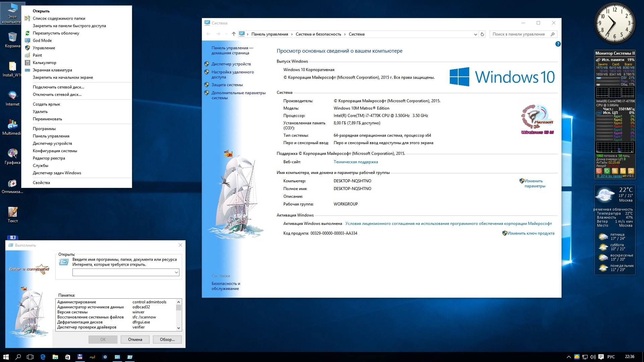The height and width of the screenshot is (362, 644).
Task: Expand the Run dialog command dropdown
Action: [x=176, y=273]
